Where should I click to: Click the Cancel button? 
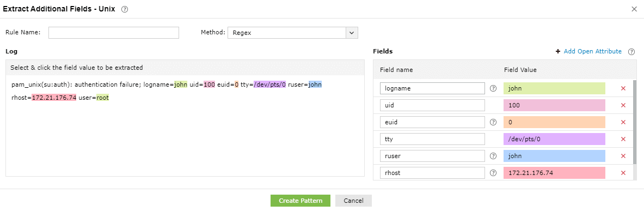[353, 201]
